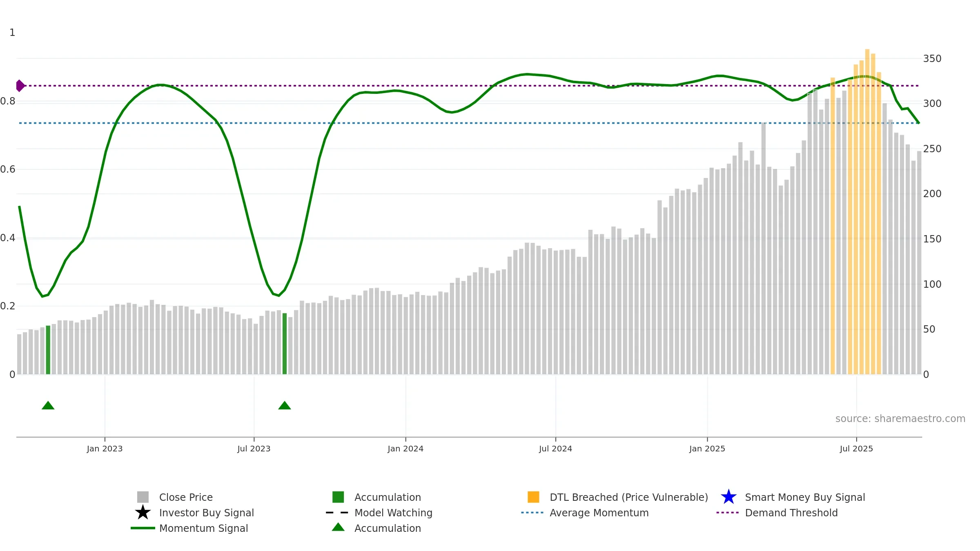Click the green Accumulation triangle legend icon
Image resolution: width=980 pixels, height=551 pixels.
click(338, 527)
